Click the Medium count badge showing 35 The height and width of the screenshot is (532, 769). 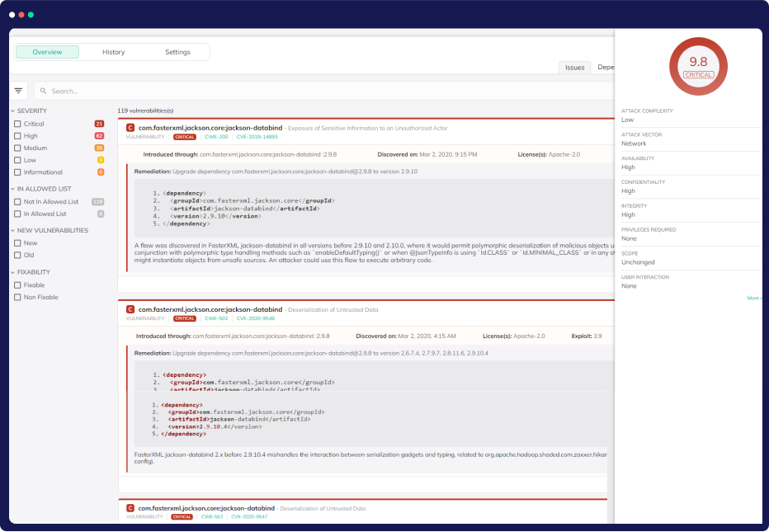(99, 148)
